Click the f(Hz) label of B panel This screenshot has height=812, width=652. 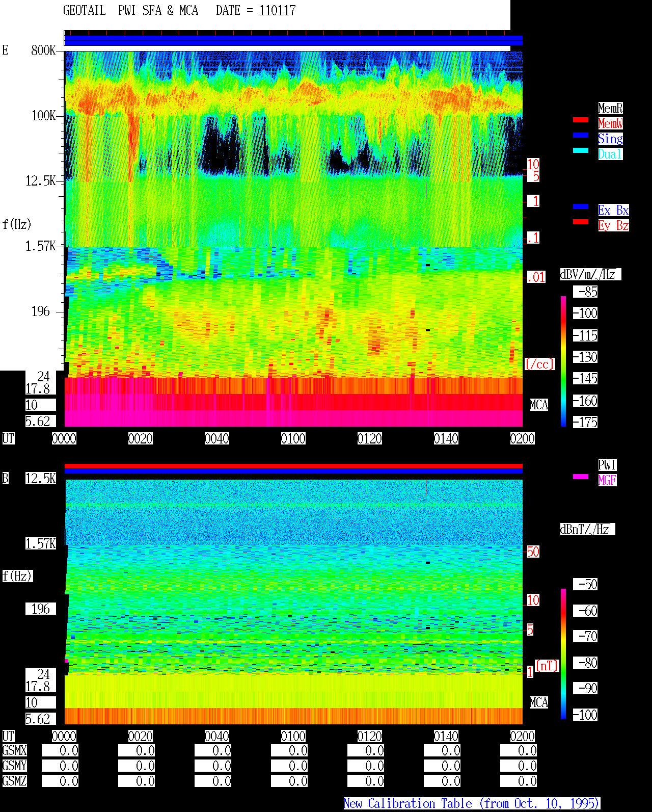point(17,576)
